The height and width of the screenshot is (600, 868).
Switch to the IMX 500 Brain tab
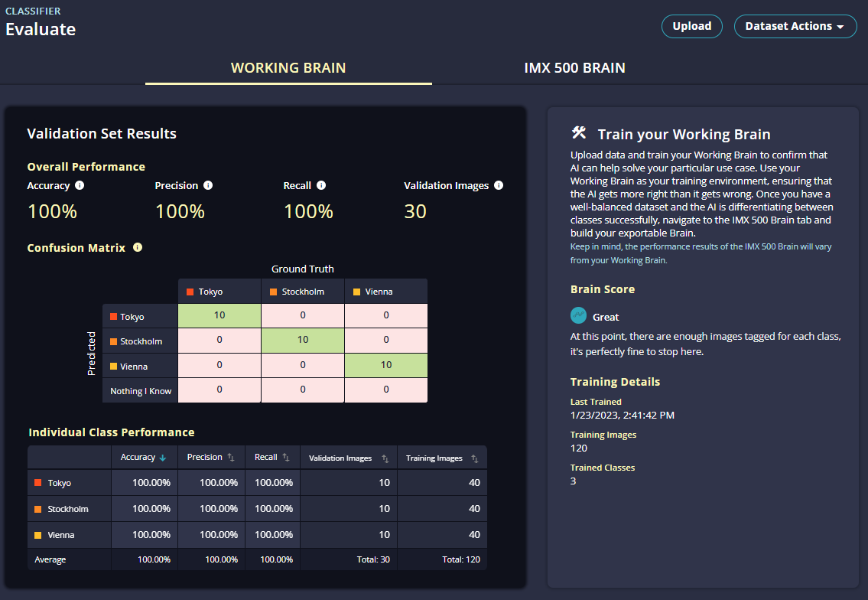click(x=574, y=67)
